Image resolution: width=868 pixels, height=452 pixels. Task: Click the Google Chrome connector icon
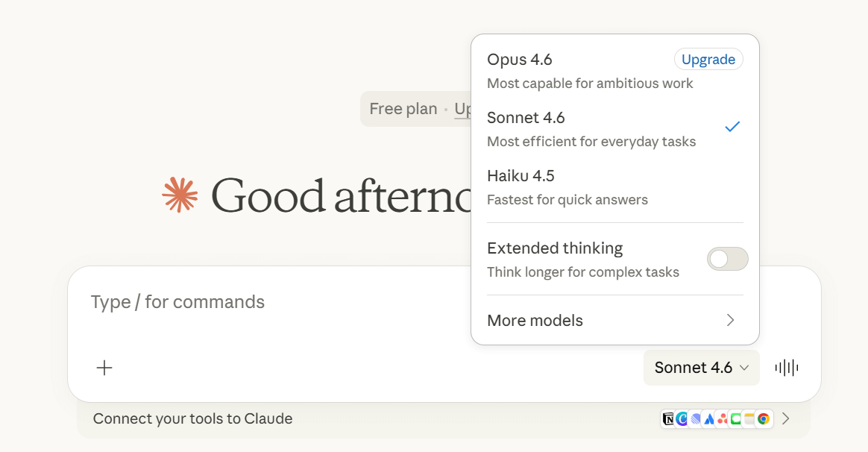pos(764,419)
